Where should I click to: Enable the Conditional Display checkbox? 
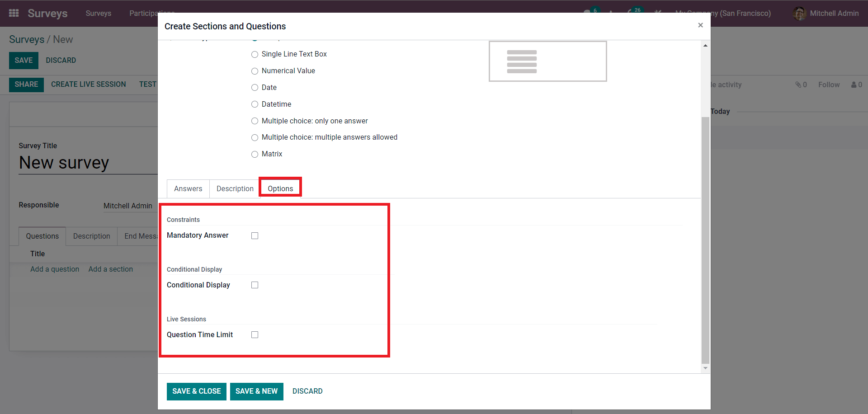(255, 285)
